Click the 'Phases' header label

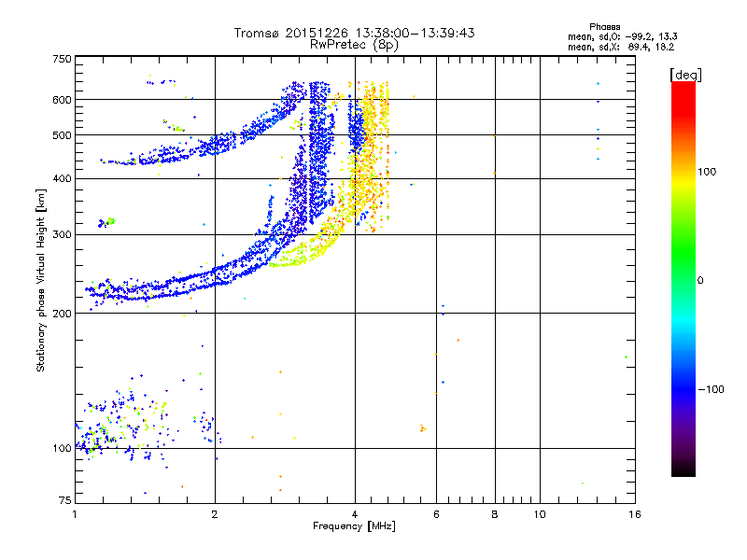[604, 27]
